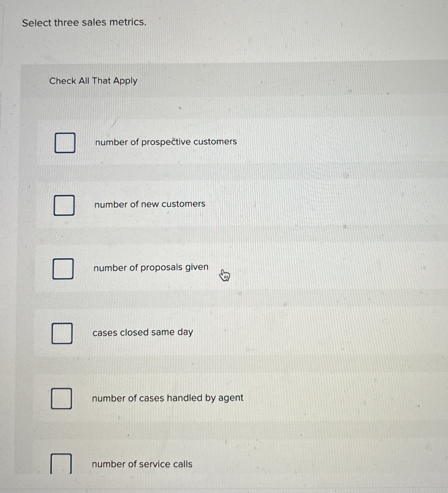Select the label number of prospective customers
Viewport: 448px width, 493px height.
165,142
